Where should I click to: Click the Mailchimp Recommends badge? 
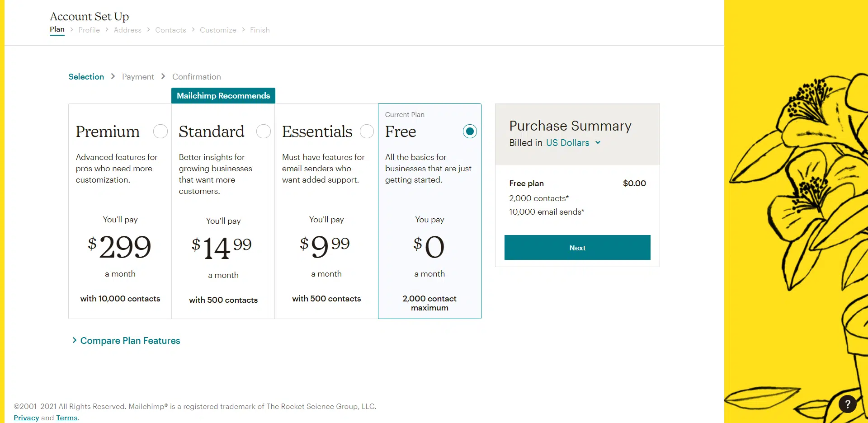pyautogui.click(x=223, y=96)
